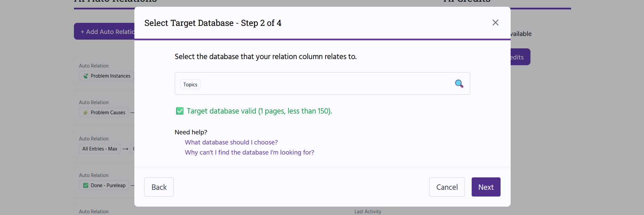Click the green checkmark beside validation message
The width and height of the screenshot is (644, 215).
pyautogui.click(x=180, y=111)
